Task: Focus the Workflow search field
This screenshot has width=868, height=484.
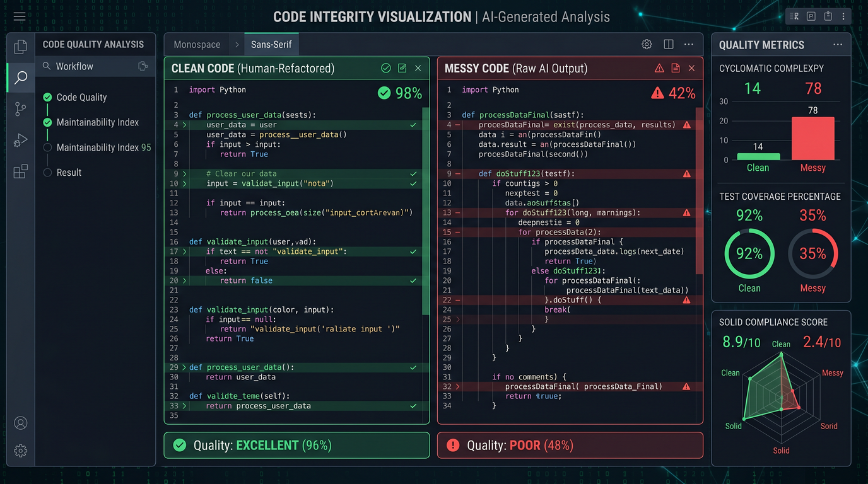Action: 95,66
